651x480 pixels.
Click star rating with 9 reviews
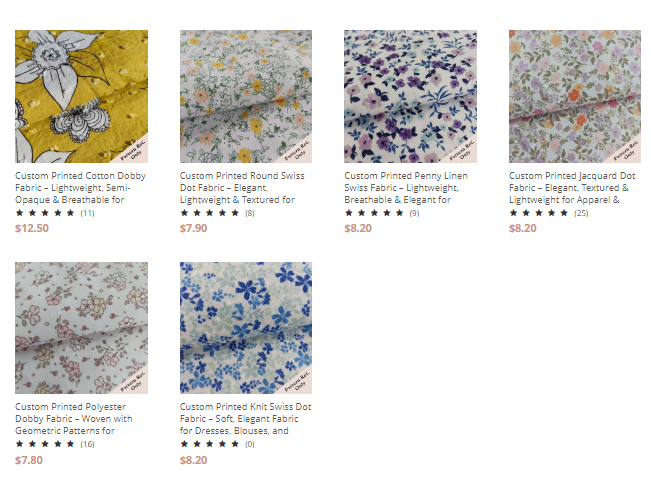382,213
